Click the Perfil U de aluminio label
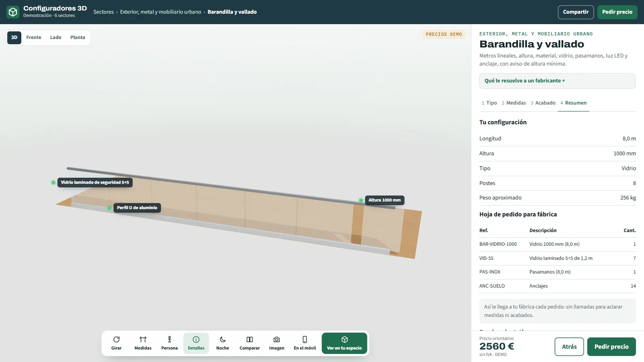 tap(137, 208)
